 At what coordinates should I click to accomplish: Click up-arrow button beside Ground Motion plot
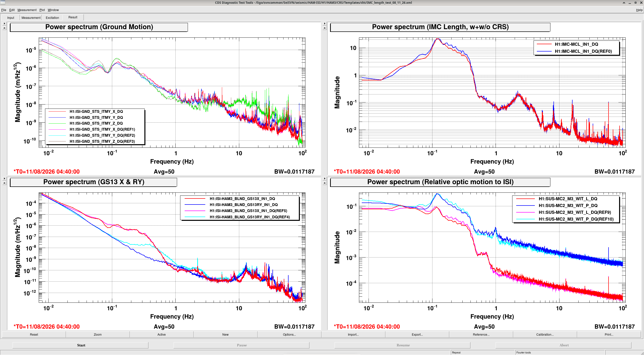click(4, 28)
